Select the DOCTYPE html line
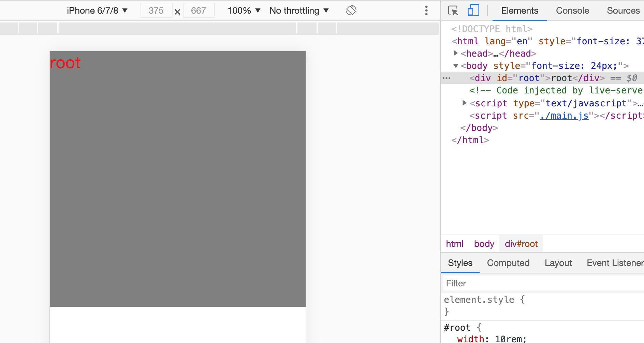This screenshot has height=343, width=644. (492, 29)
